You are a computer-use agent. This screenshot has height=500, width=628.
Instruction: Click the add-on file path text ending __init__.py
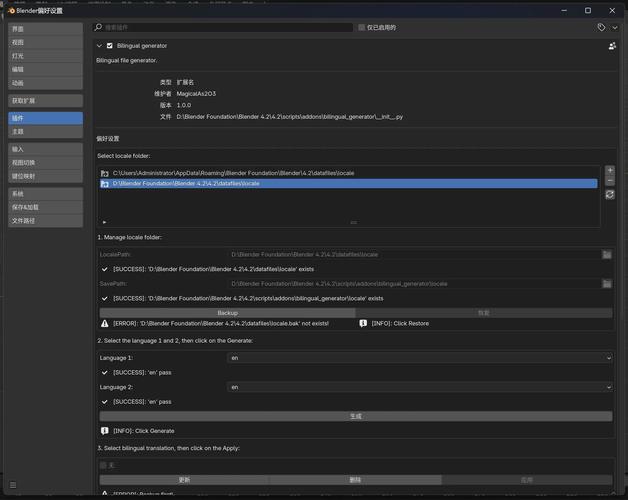click(290, 117)
